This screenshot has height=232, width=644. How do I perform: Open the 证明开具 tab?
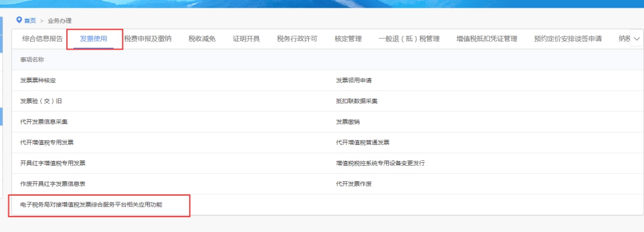pos(246,39)
